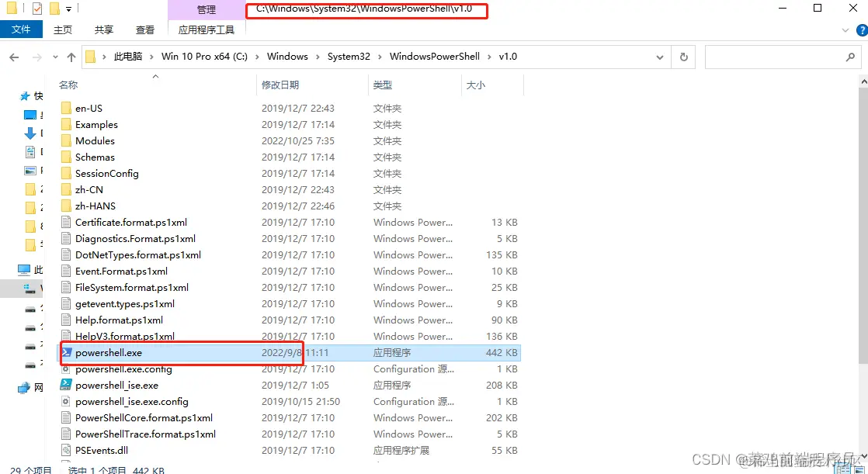This screenshot has height=474, width=868.
Task: Select the SessionConfig folder icon
Action: click(x=66, y=173)
